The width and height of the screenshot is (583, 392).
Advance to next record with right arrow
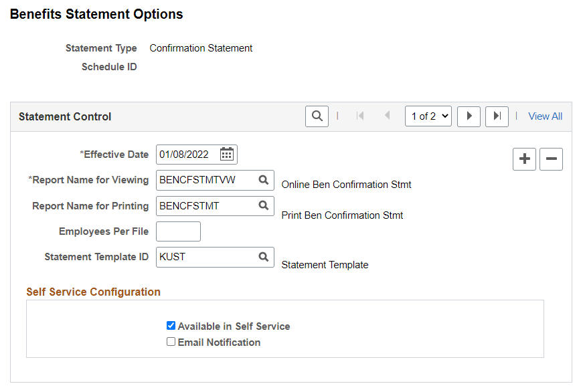pyautogui.click(x=469, y=116)
